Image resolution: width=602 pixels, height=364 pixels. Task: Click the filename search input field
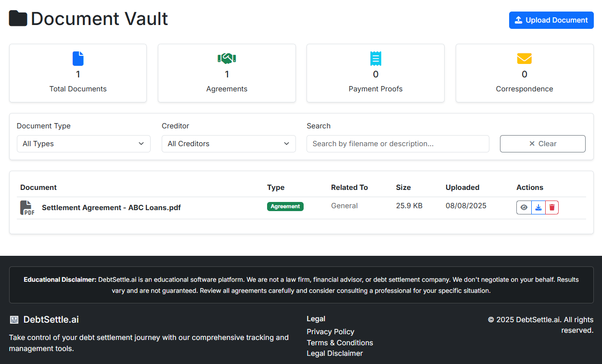(x=397, y=143)
